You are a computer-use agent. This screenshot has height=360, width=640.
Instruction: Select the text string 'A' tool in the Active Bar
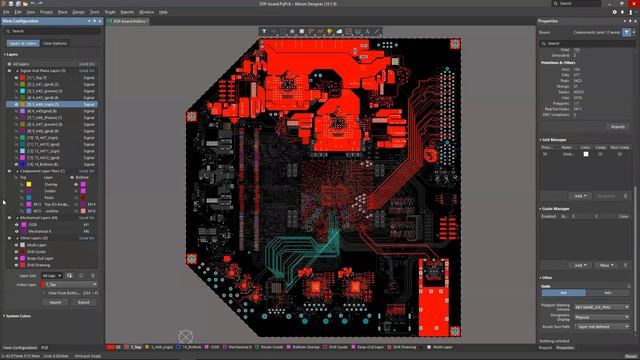[x=367, y=31]
